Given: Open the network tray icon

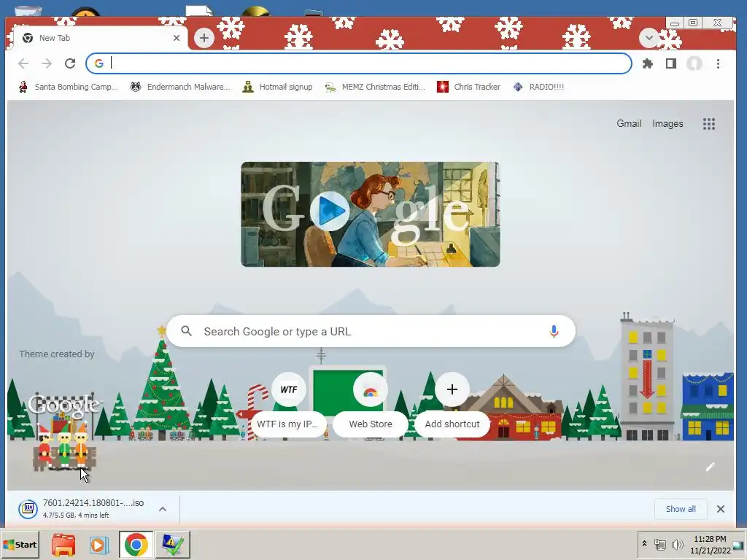Looking at the screenshot, I should click(659, 544).
